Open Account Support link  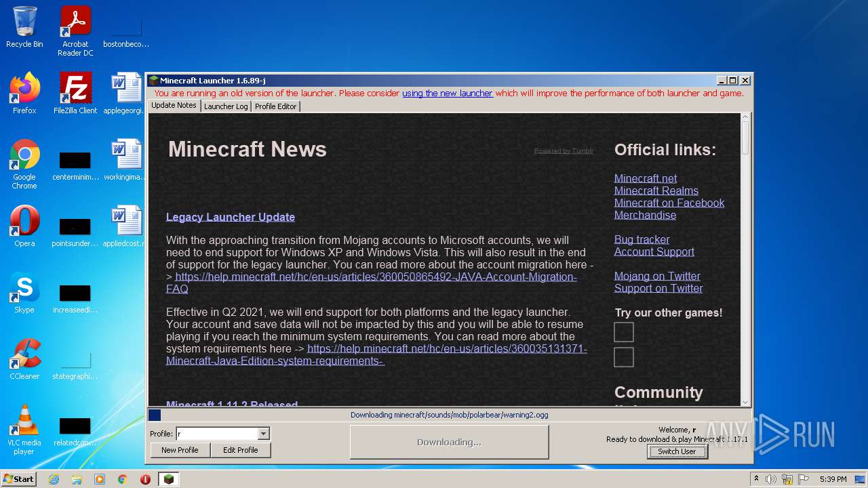pyautogui.click(x=654, y=251)
